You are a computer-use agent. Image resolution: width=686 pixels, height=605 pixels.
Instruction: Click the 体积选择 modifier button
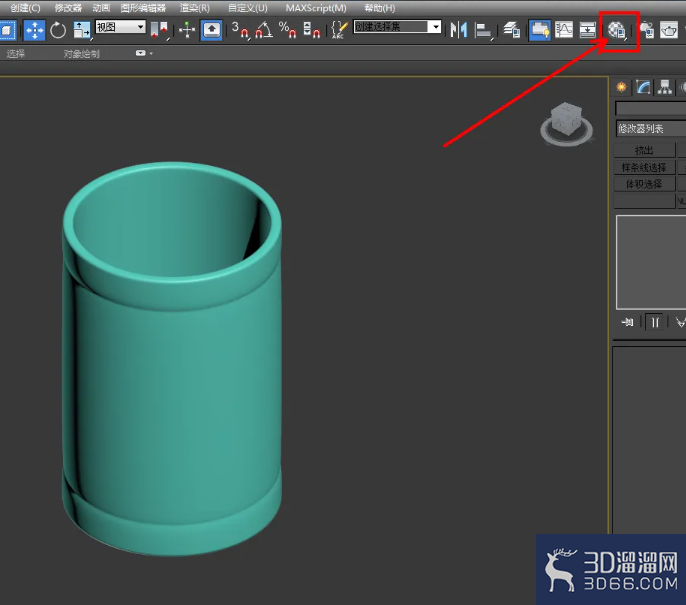(x=644, y=184)
